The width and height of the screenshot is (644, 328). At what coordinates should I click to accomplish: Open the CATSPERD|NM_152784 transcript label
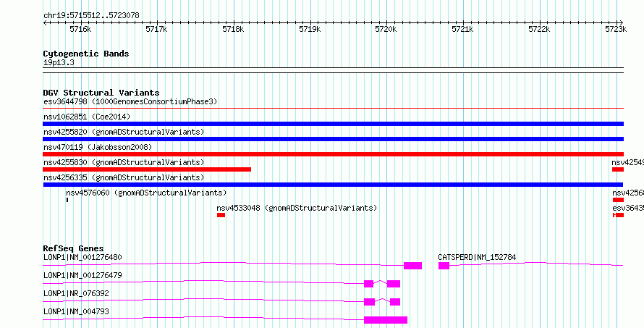click(477, 257)
